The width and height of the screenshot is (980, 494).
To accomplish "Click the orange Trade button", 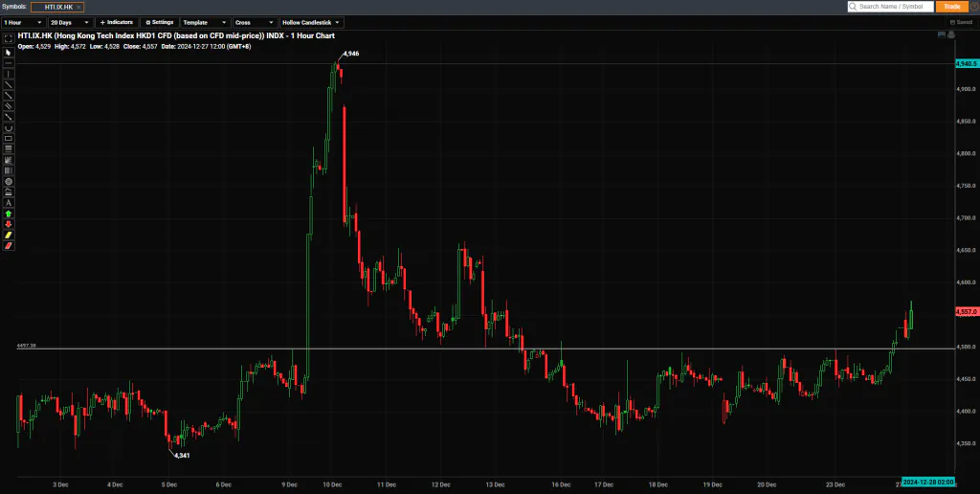I will point(952,7).
